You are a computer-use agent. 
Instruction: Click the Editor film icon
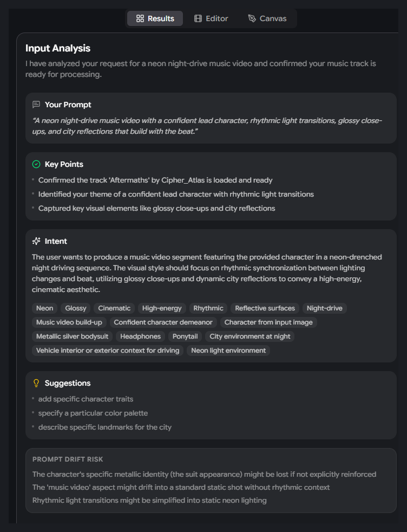click(x=198, y=18)
